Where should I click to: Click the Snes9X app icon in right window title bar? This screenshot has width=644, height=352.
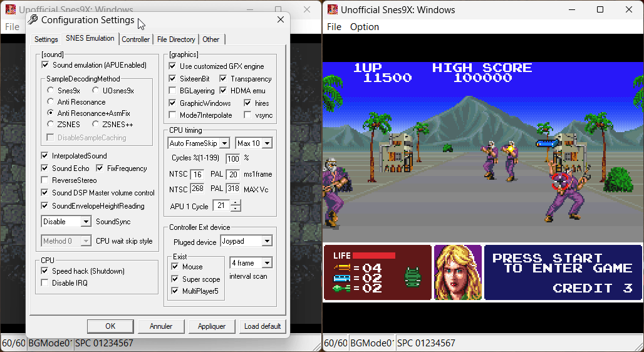[333, 9]
